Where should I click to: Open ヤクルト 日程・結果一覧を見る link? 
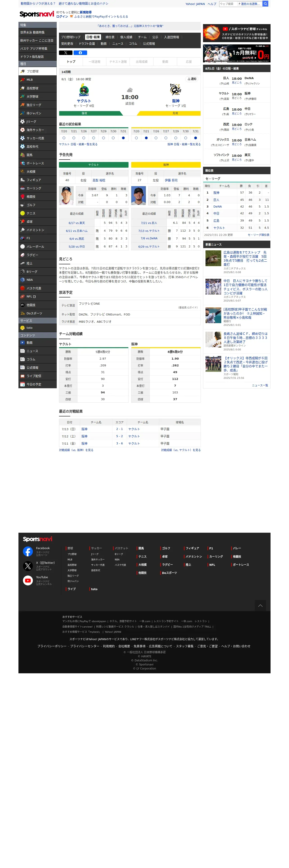[78, 144]
